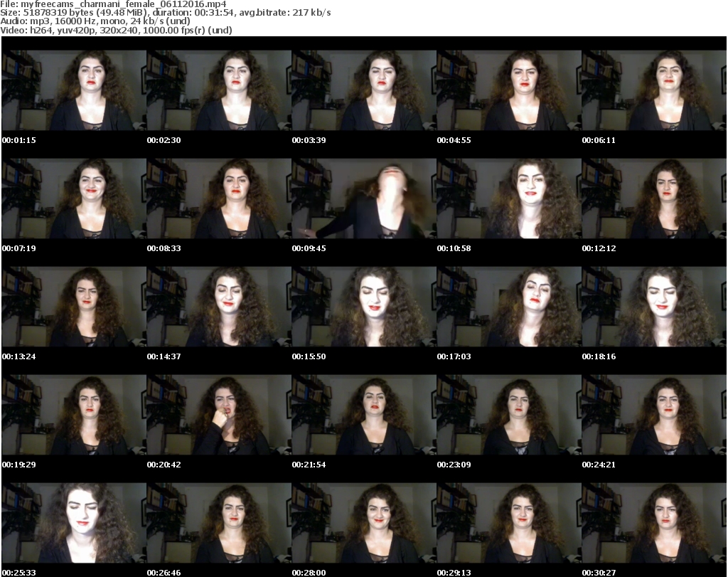Viewport: 728px width, 577px height.
Task: Pick the last thumbnail at 00:30:27
Action: click(654, 523)
